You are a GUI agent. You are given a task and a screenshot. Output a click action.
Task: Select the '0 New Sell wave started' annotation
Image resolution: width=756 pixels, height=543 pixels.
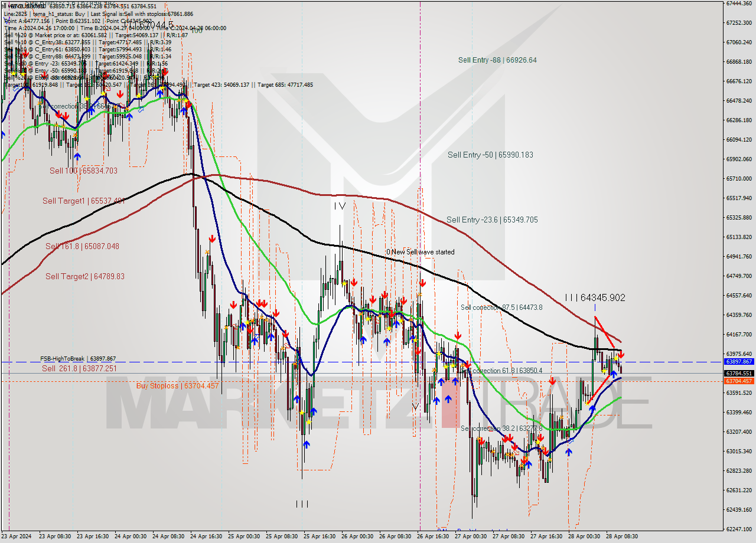pyautogui.click(x=421, y=252)
